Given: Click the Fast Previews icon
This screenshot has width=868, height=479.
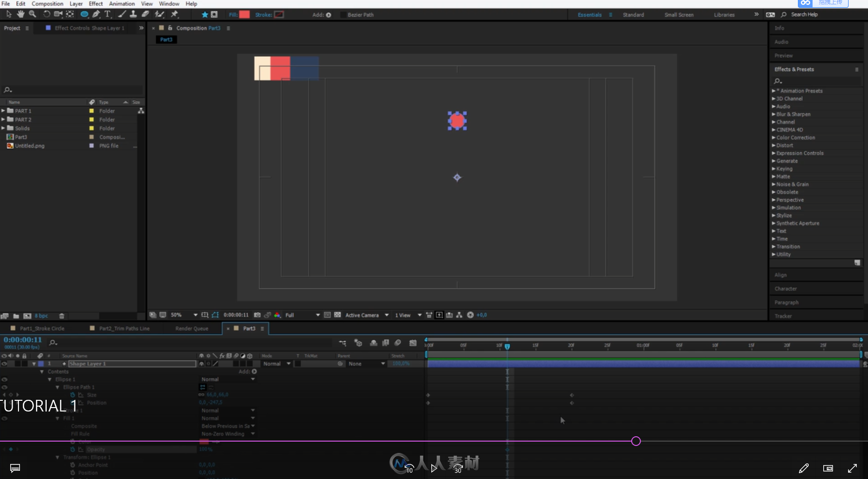Looking at the screenshot, I should click(439, 315).
